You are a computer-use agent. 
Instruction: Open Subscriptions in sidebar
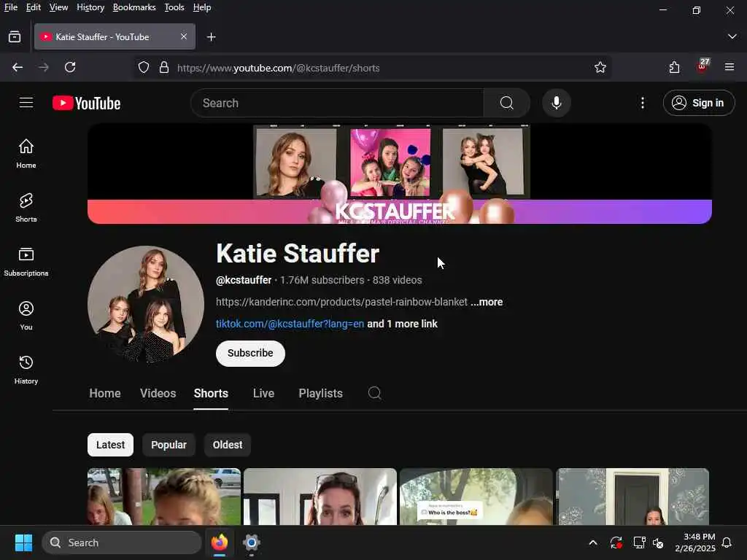click(26, 262)
